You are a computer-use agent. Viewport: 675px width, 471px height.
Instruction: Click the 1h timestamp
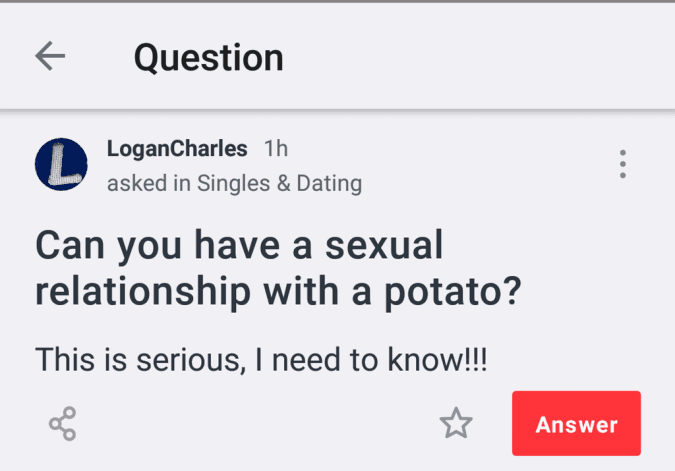coord(275,149)
